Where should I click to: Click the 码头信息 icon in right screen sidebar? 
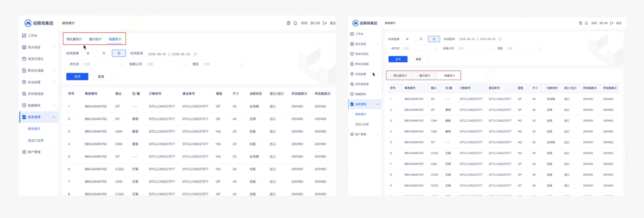coord(352,44)
